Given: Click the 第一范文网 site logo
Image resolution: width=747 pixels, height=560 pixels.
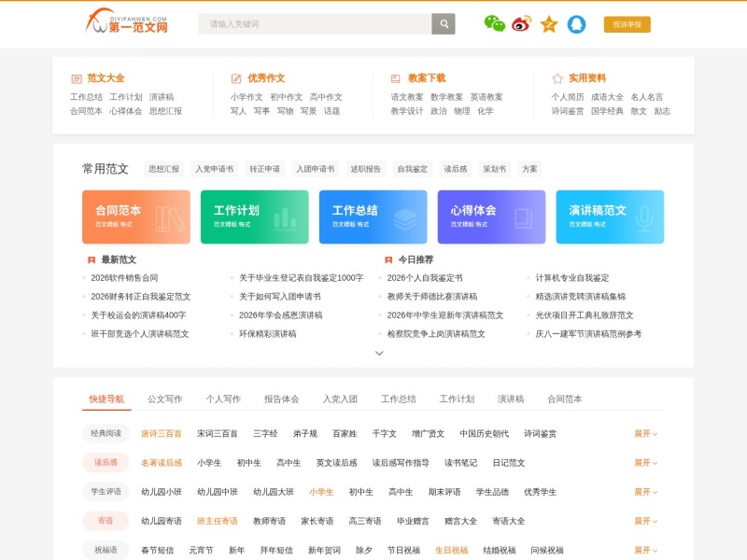Looking at the screenshot, I should point(127,21).
